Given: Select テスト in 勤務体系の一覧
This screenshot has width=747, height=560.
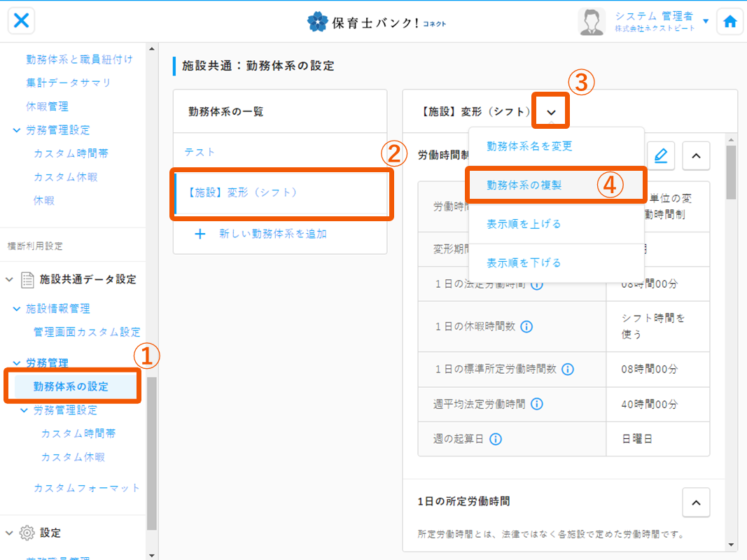Looking at the screenshot, I should click(200, 152).
